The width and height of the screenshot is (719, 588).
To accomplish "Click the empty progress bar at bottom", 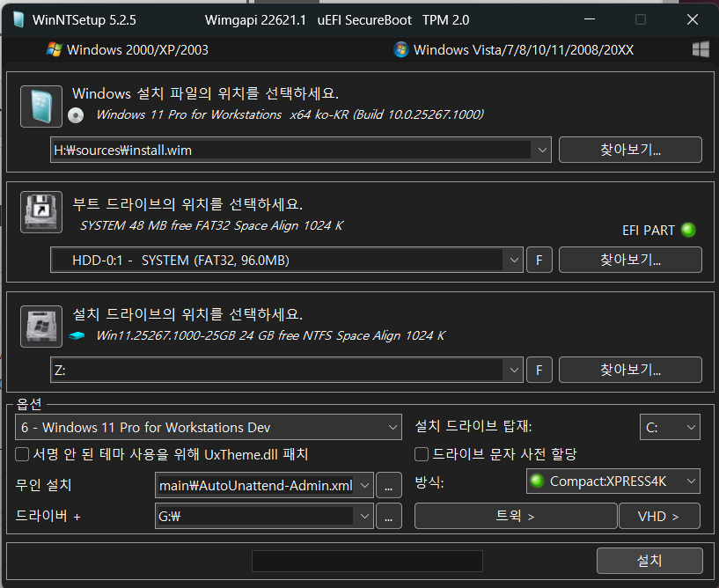I will pyautogui.click(x=367, y=561).
